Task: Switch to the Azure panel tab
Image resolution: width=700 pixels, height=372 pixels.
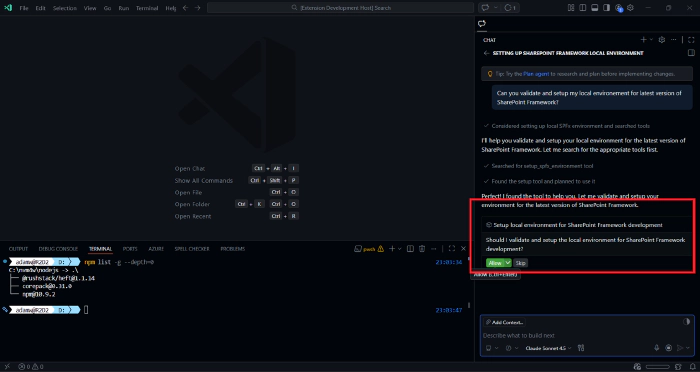Action: point(156,249)
